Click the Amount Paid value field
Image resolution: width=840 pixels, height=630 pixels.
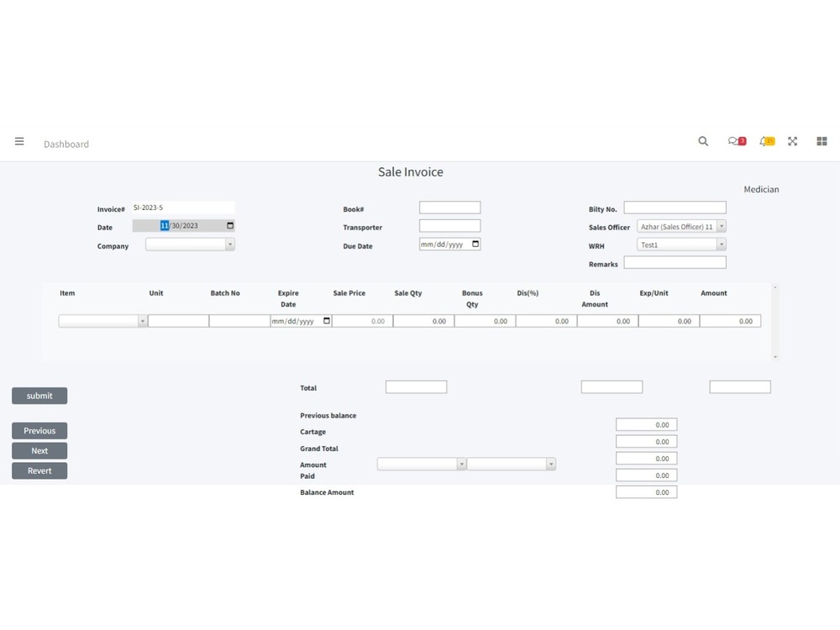pyautogui.click(x=647, y=475)
